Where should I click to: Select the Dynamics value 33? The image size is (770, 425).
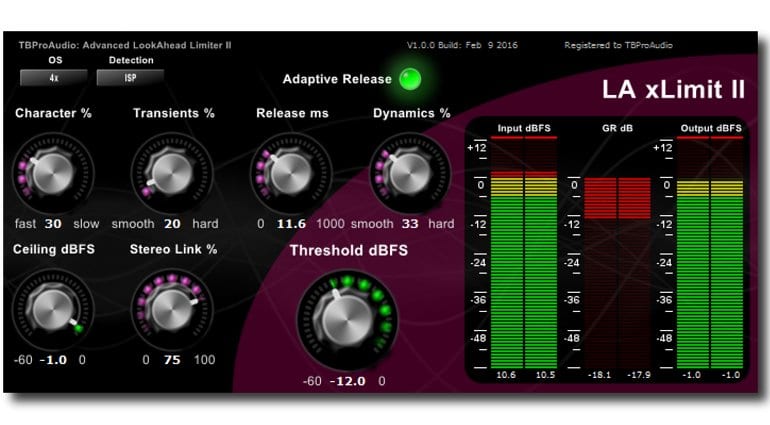(410, 224)
